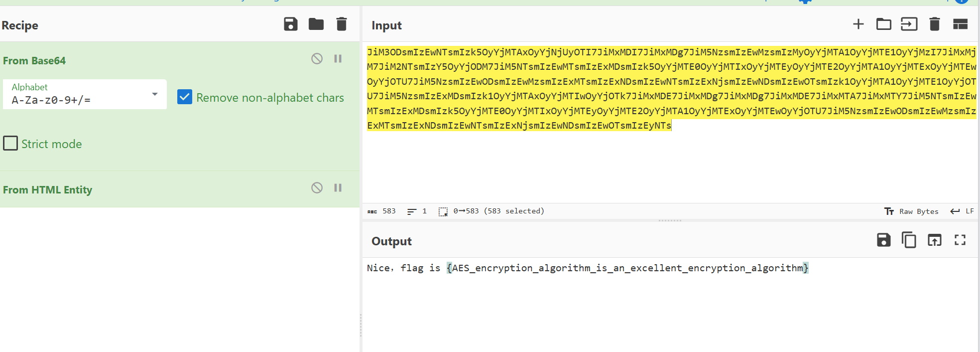980x352 pixels.
Task: Change the LF end-of-line sequence
Action: [962, 211]
